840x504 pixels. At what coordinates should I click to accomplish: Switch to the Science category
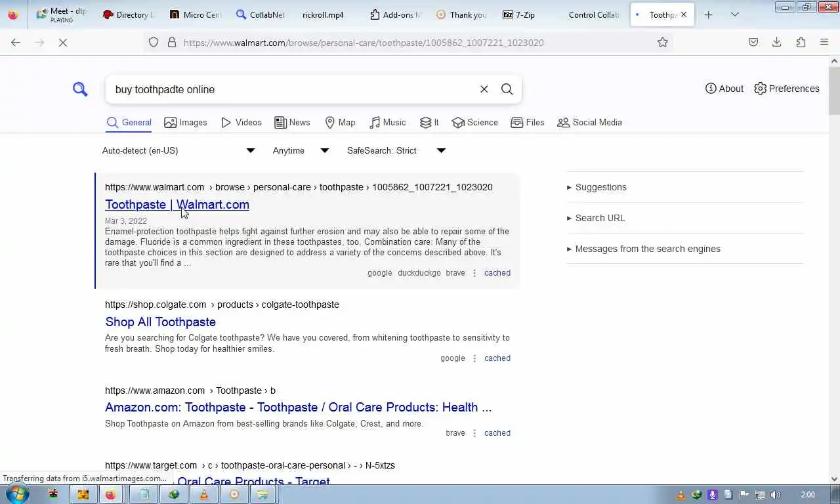tap(474, 123)
